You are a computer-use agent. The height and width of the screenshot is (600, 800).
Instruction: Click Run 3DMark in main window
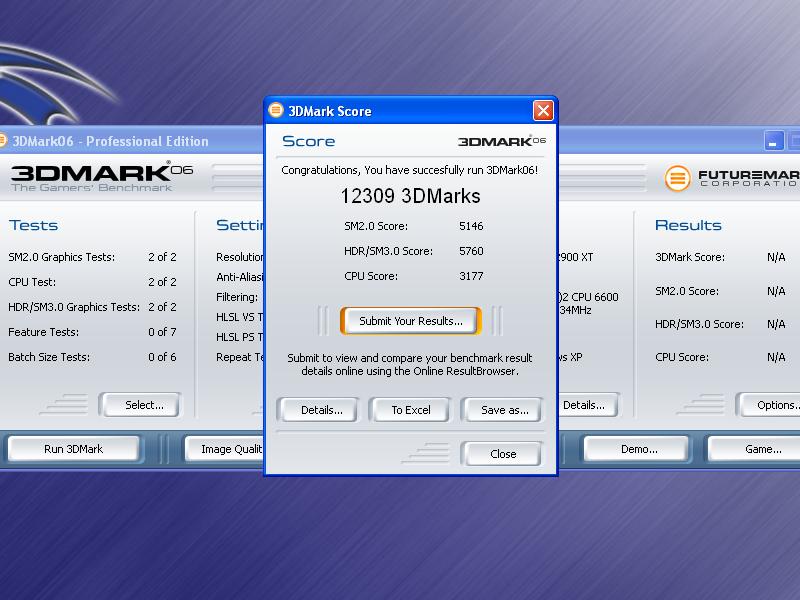pyautogui.click(x=73, y=449)
